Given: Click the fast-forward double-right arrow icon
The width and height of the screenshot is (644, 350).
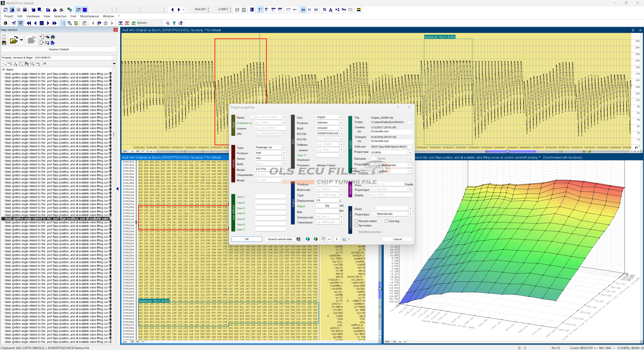Looking at the screenshot, I should 54,23.
